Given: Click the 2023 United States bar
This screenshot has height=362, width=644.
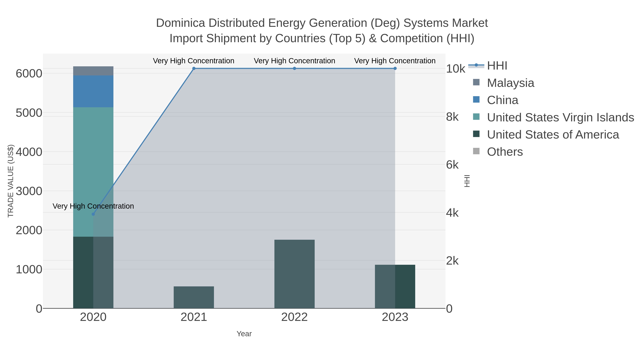Looking at the screenshot, I should (395, 287).
